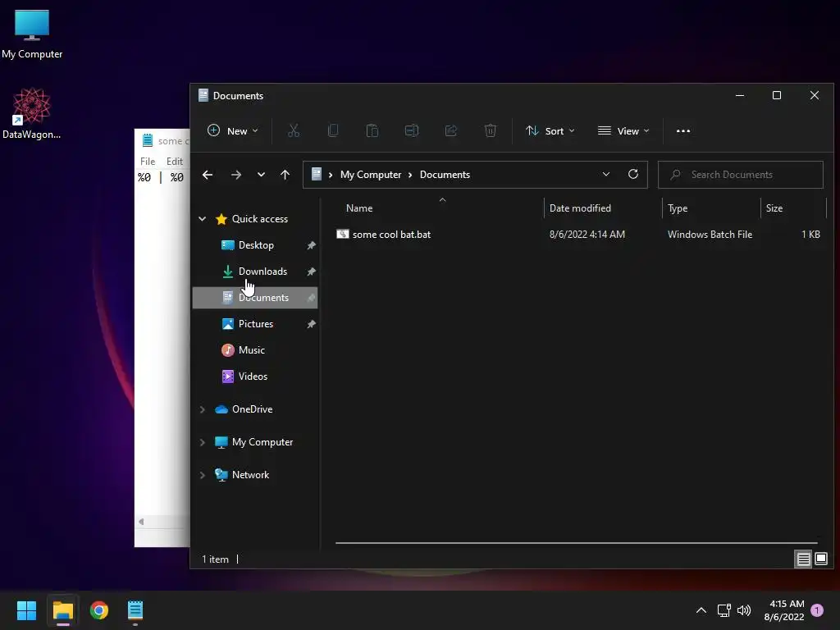Select Pictures in Quick access

tap(255, 323)
